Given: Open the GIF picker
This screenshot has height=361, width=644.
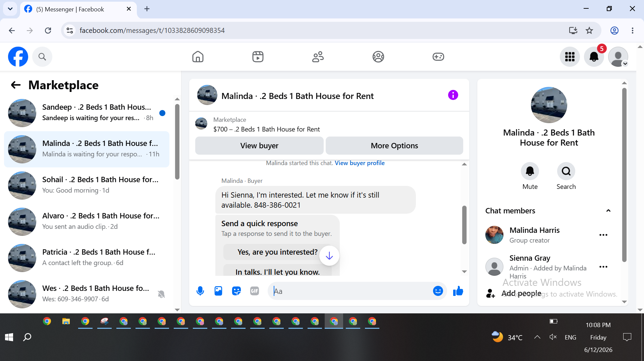Looking at the screenshot, I should tap(255, 291).
